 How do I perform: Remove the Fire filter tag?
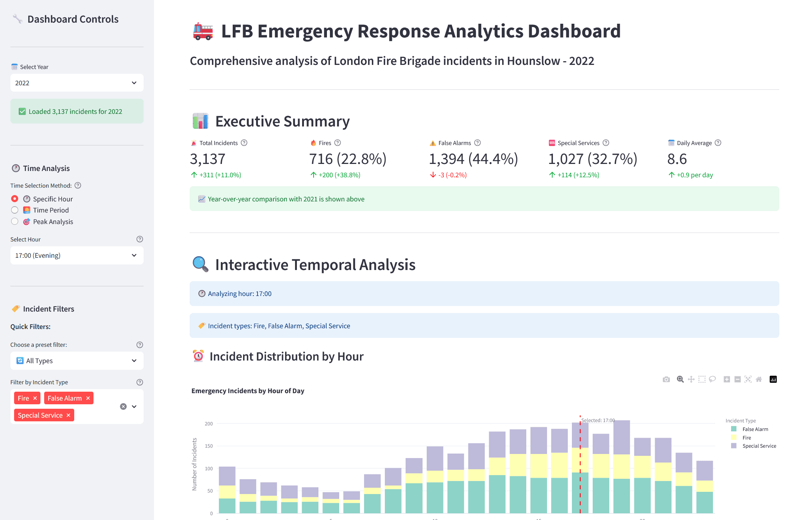click(35, 398)
